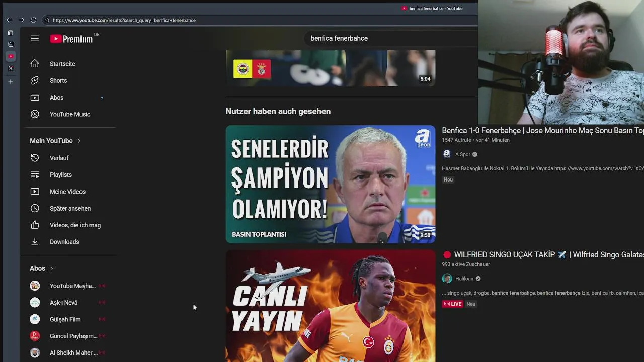Screen dimensions: 644x362
Task: Open Meine Videos in sidebar
Action: (68, 192)
